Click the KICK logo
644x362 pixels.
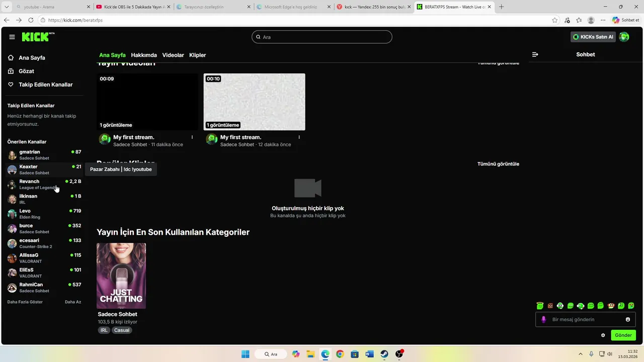(x=38, y=37)
